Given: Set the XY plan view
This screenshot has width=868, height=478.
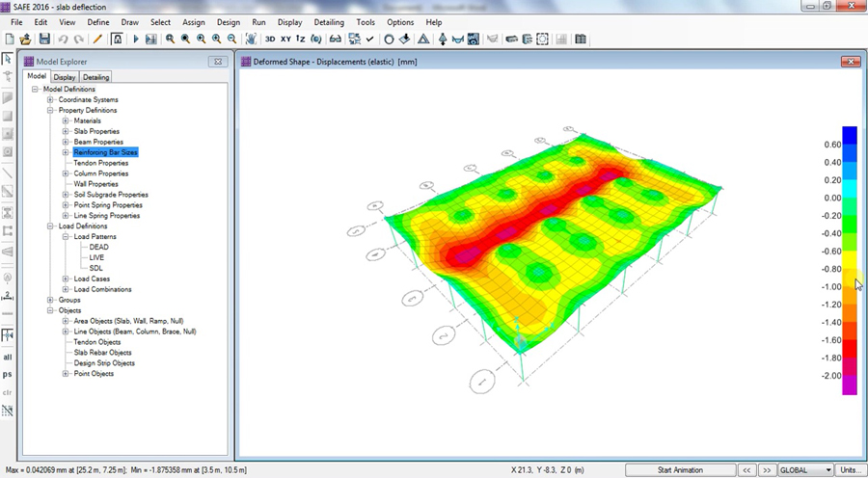Looking at the screenshot, I should pos(285,40).
